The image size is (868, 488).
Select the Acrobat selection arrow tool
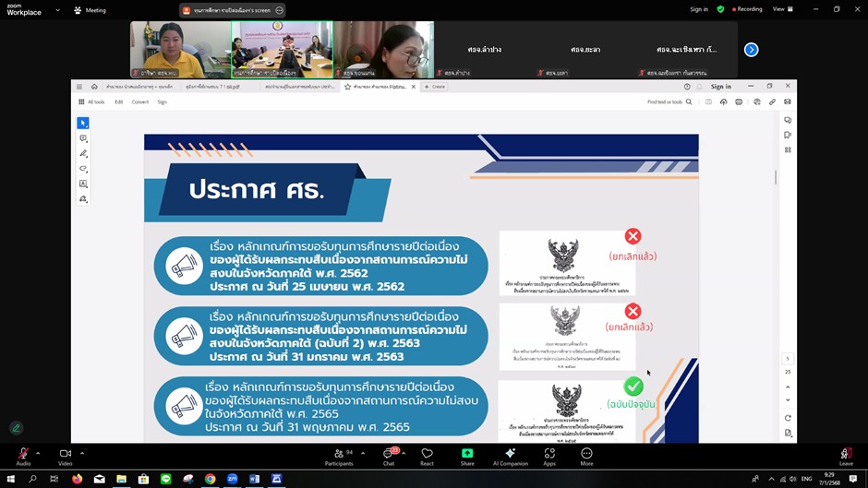tap(83, 123)
